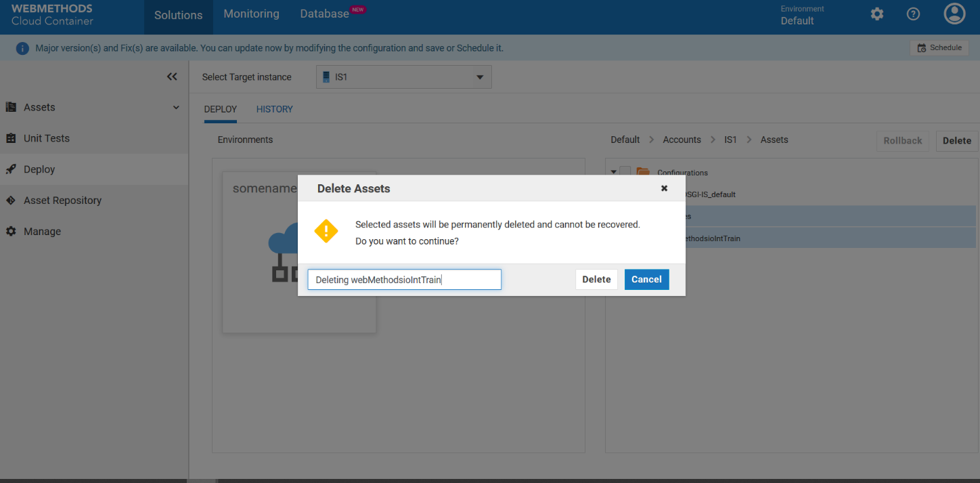980x483 pixels.
Task: Click the Unit Tests clipboard icon
Action: [11, 138]
